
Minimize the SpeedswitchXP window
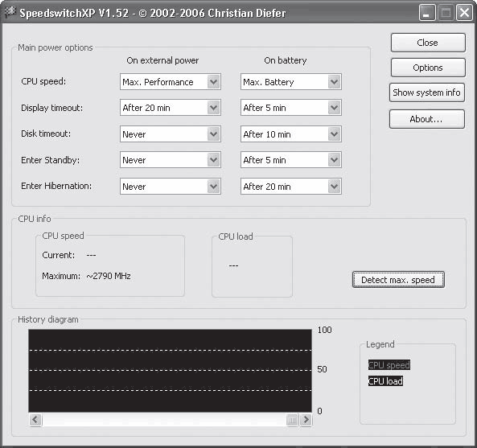(x=427, y=13)
